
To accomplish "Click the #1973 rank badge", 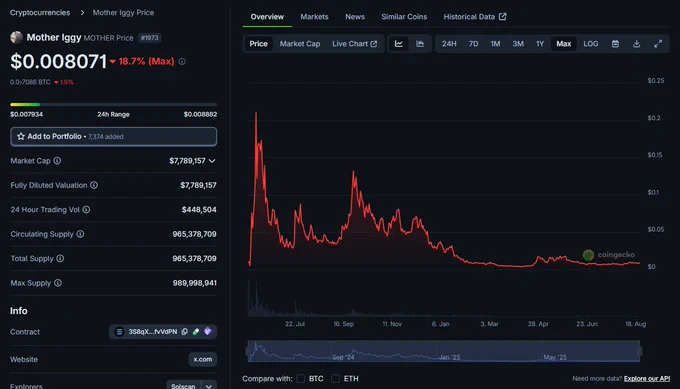I will click(150, 38).
